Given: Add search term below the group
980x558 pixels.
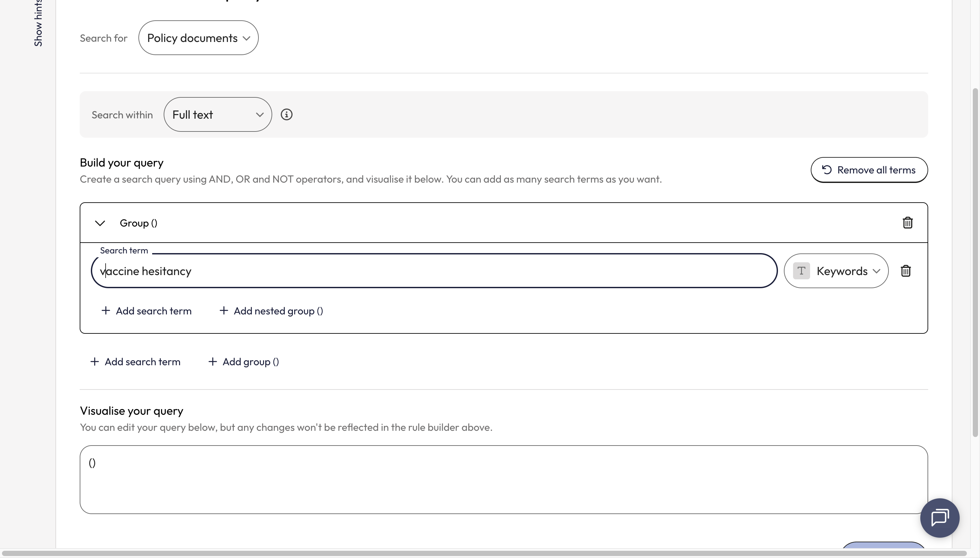Looking at the screenshot, I should click(135, 362).
